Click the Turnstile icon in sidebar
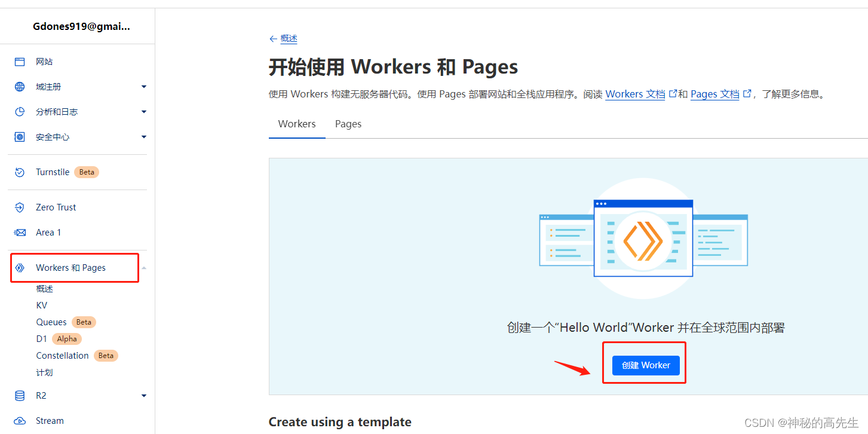The height and width of the screenshot is (434, 868). click(20, 172)
